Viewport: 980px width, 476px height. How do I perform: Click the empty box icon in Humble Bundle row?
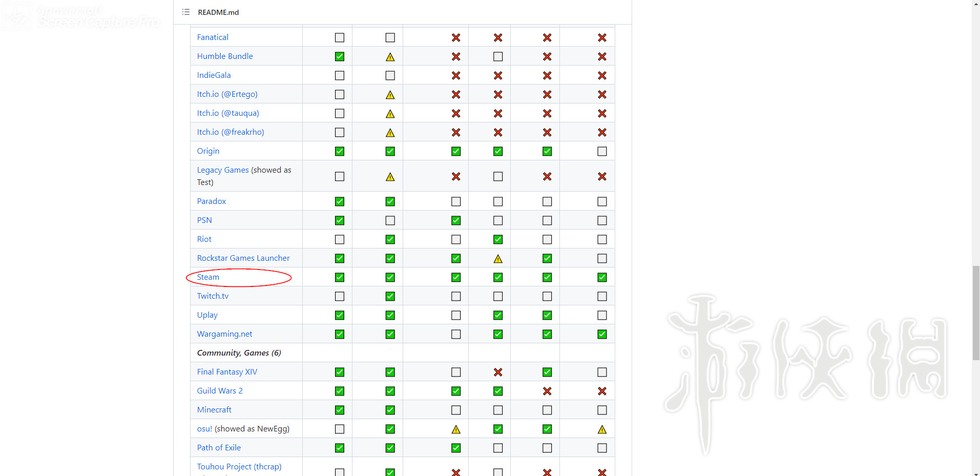498,56
